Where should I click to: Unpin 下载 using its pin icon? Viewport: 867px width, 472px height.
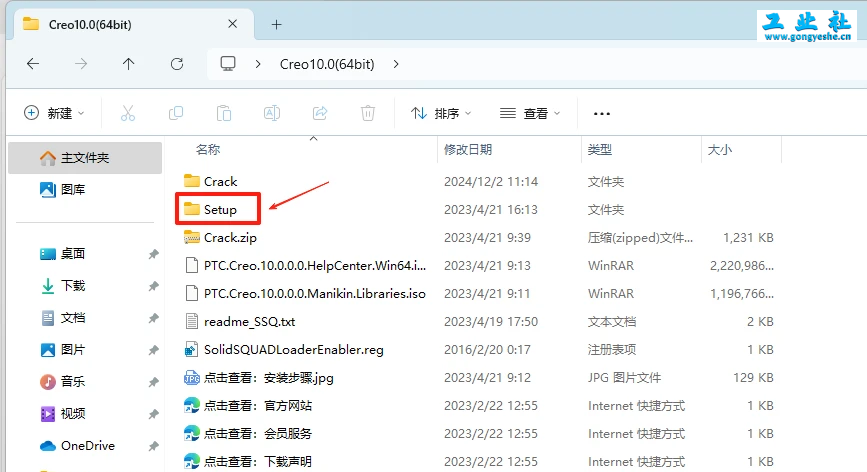coord(153,286)
